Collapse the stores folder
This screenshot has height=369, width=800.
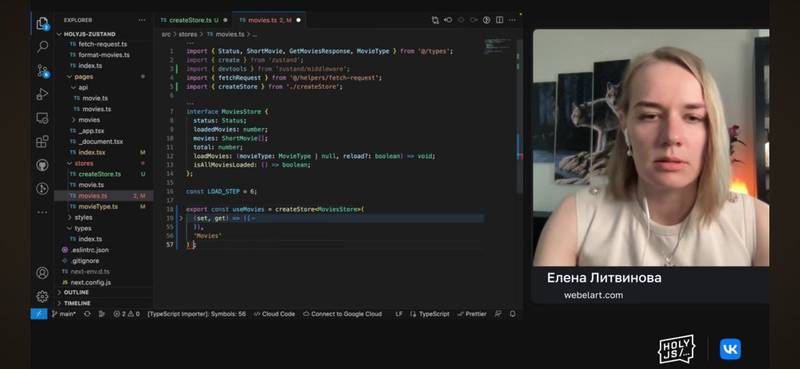pos(84,163)
